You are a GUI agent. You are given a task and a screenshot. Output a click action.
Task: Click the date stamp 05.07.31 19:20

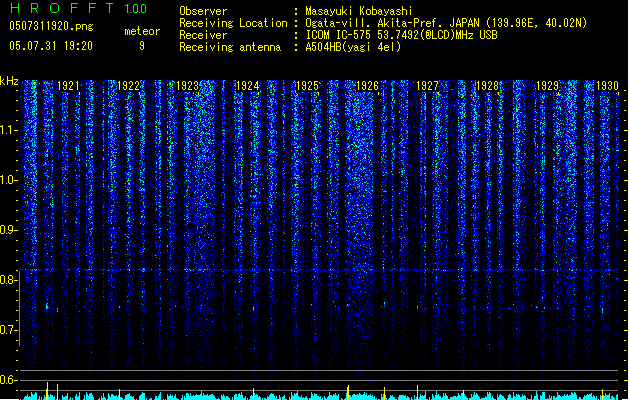(x=51, y=46)
